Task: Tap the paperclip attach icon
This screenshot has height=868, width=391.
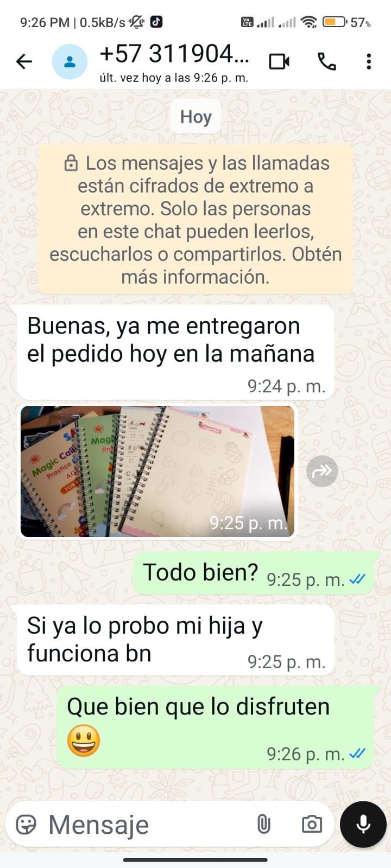Action: (x=263, y=825)
